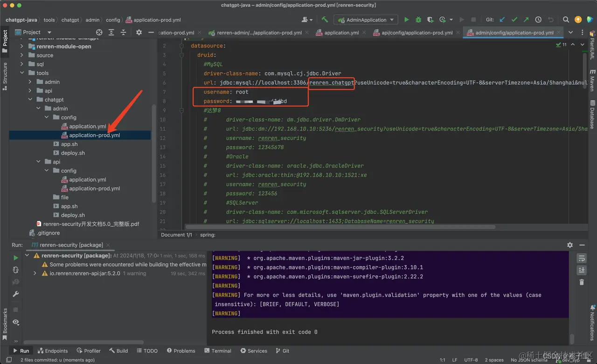The width and height of the screenshot is (597, 364).
Task: Click the Git push arrow
Action: 526,20
